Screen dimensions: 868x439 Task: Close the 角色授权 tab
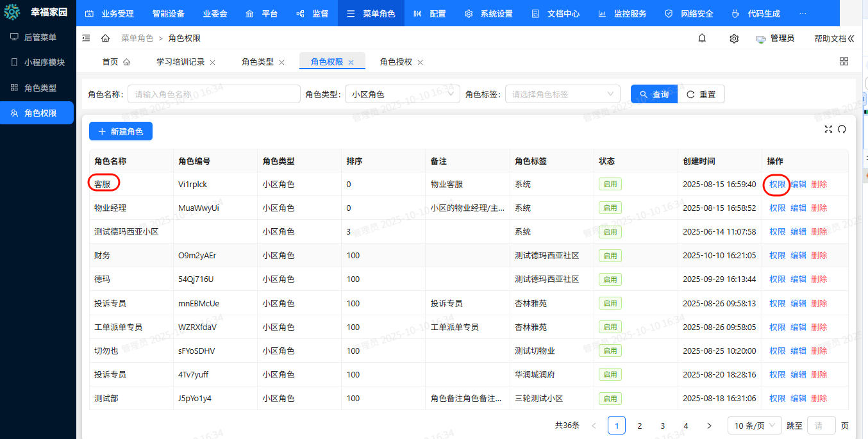(x=421, y=62)
